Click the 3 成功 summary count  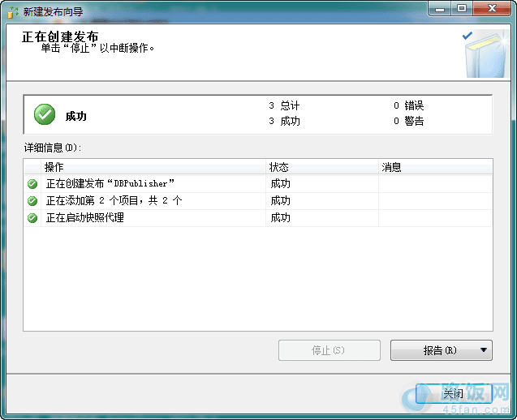[x=284, y=122]
